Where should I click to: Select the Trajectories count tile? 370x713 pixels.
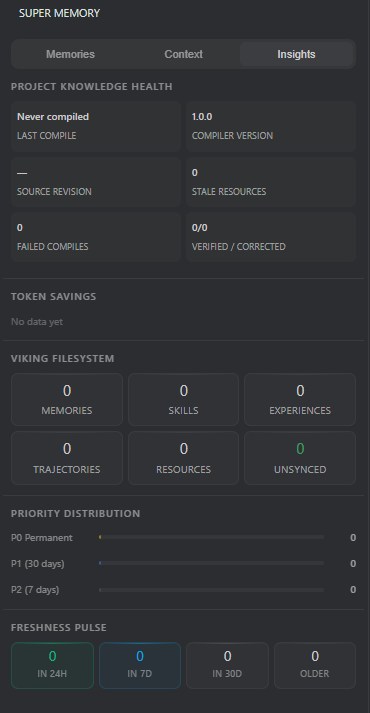67,458
